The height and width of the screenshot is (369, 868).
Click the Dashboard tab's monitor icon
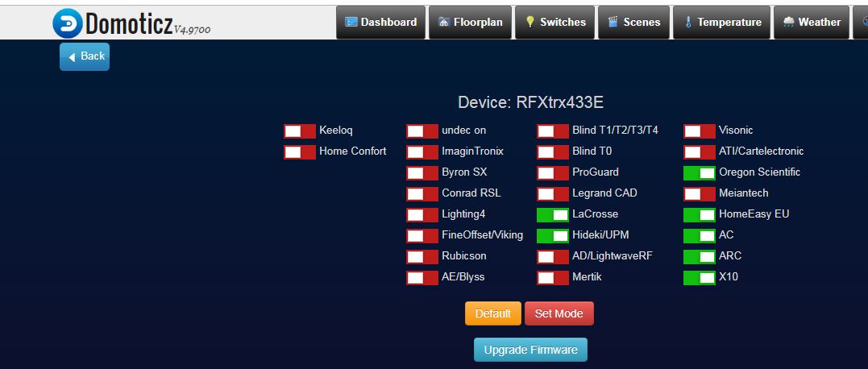coord(351,22)
